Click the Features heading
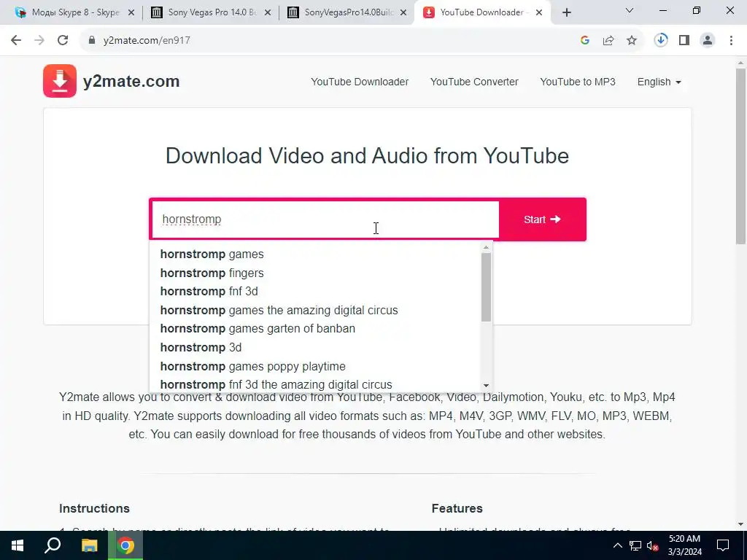This screenshot has height=560, width=747. point(457,508)
